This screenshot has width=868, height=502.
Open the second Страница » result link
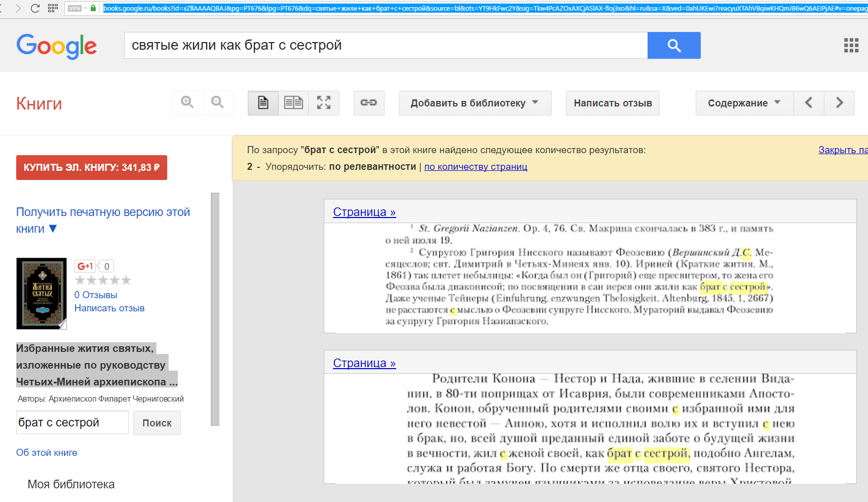click(x=364, y=363)
